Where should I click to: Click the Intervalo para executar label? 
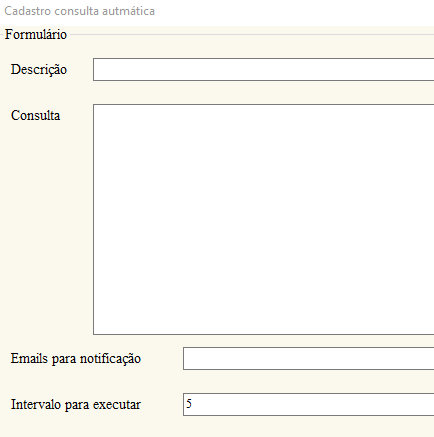click(76, 405)
